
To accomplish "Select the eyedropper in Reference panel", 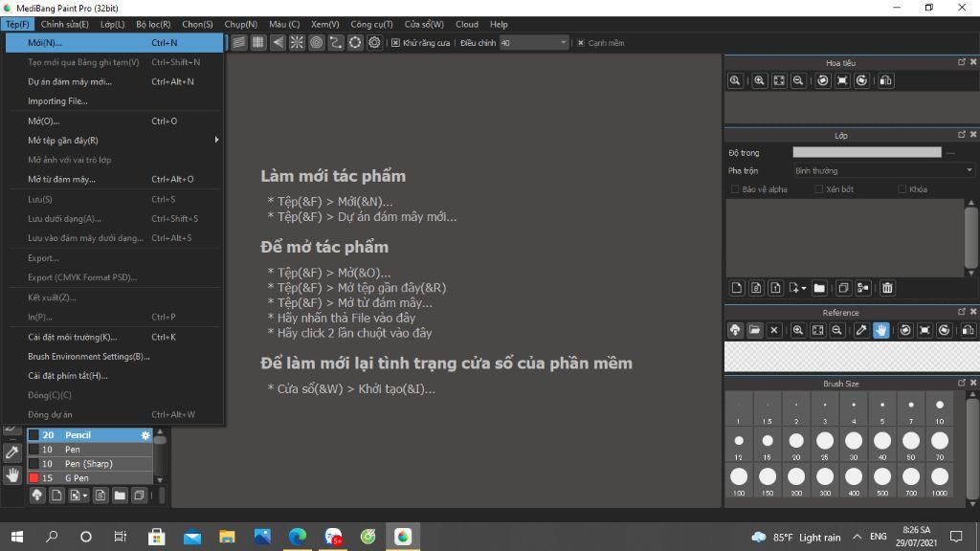I will click(x=861, y=330).
